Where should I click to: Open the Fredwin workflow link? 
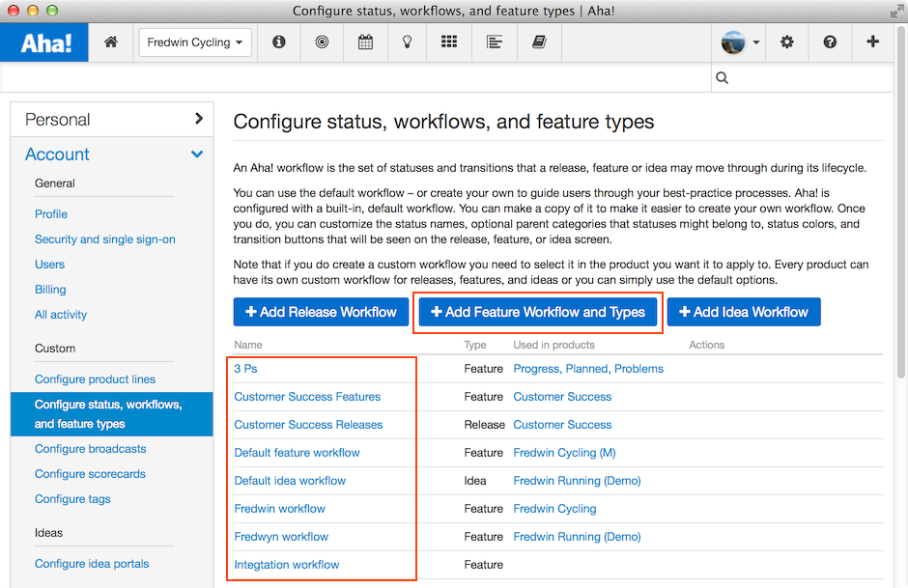[x=280, y=509]
